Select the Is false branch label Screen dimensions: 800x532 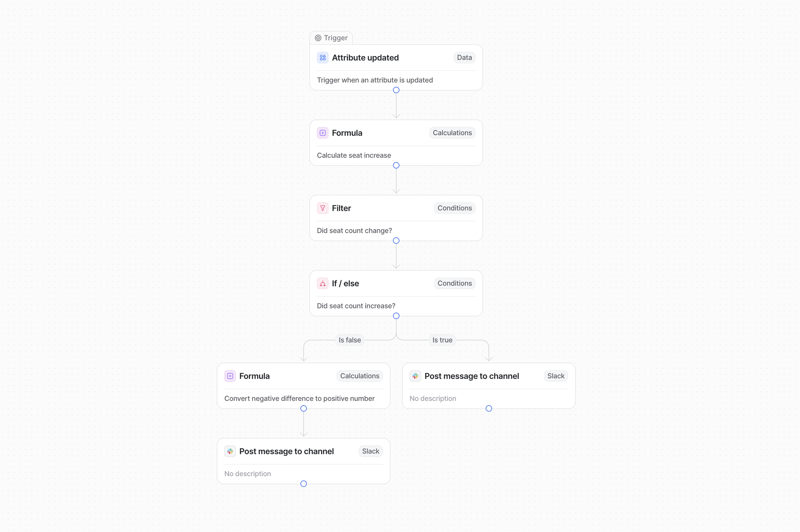(x=349, y=340)
